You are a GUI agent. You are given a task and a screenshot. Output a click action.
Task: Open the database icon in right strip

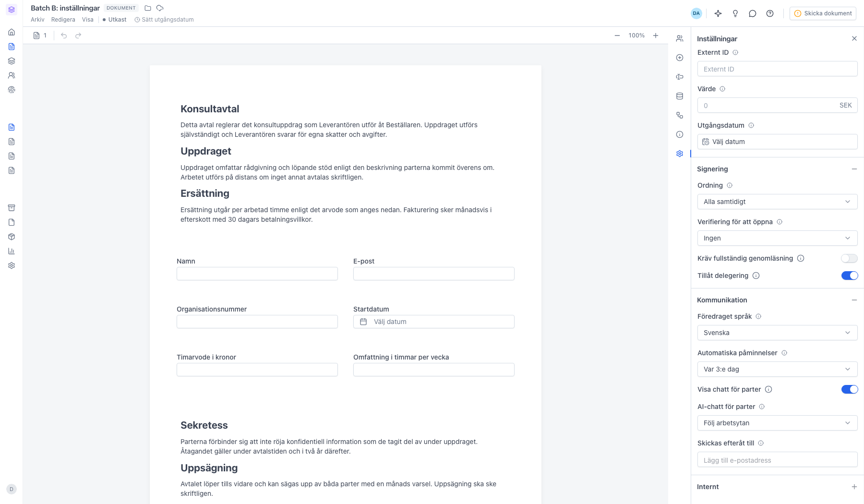[x=680, y=96]
